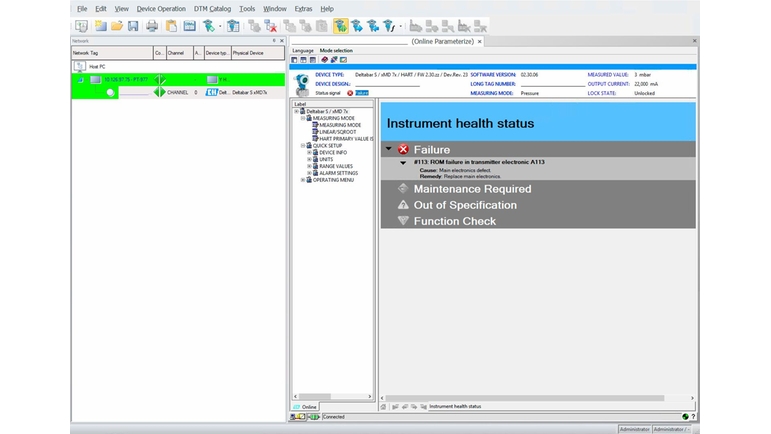Select the Host PC network row
Screen dimensions: 771x434
[x=178, y=66]
